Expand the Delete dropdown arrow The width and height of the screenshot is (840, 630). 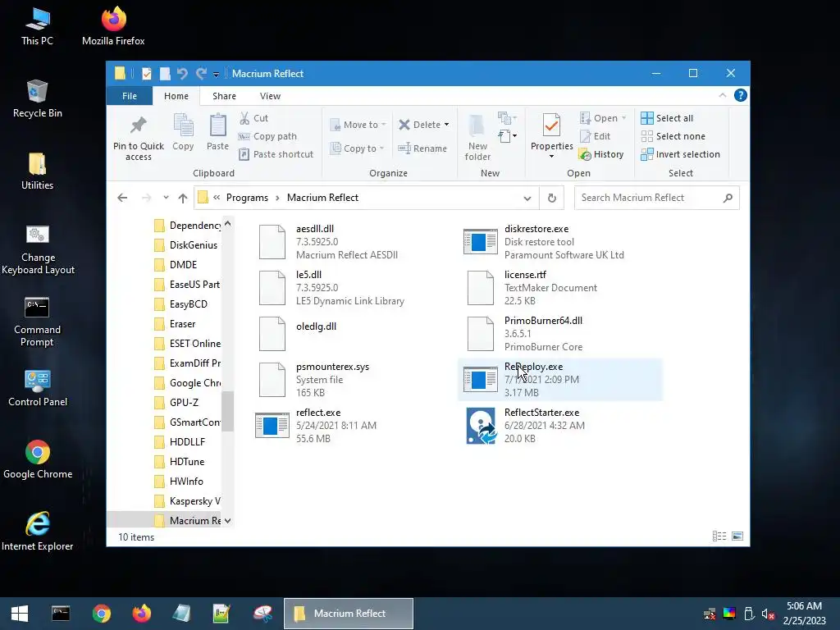click(447, 125)
